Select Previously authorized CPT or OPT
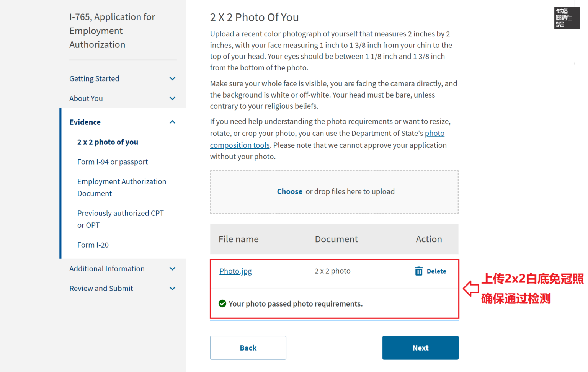Viewport: 588px width, 372px height. click(120, 219)
